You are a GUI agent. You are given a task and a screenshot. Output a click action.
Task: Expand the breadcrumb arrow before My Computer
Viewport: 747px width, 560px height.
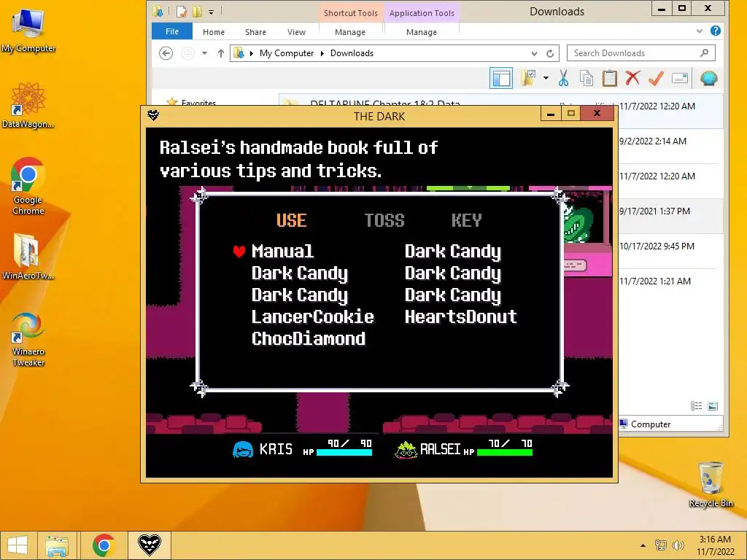click(x=251, y=53)
